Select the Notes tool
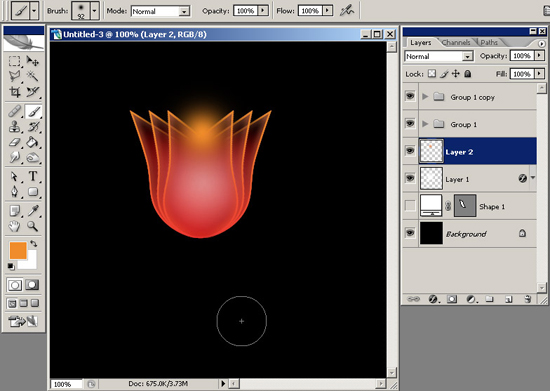 tap(14, 211)
